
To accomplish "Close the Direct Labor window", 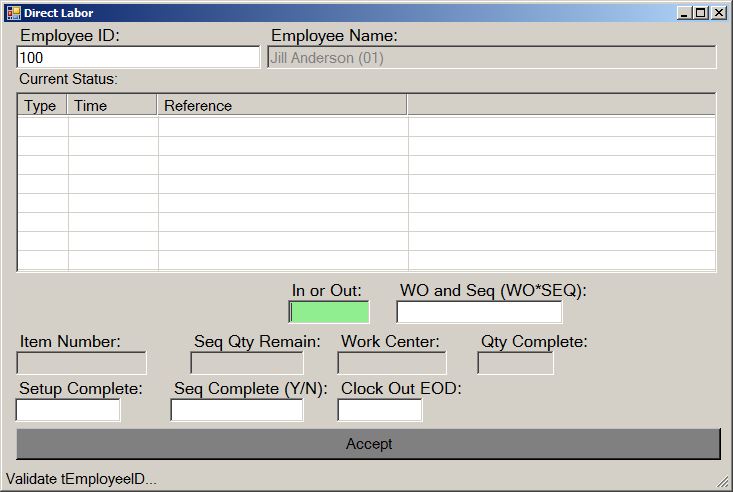I will (717, 13).
